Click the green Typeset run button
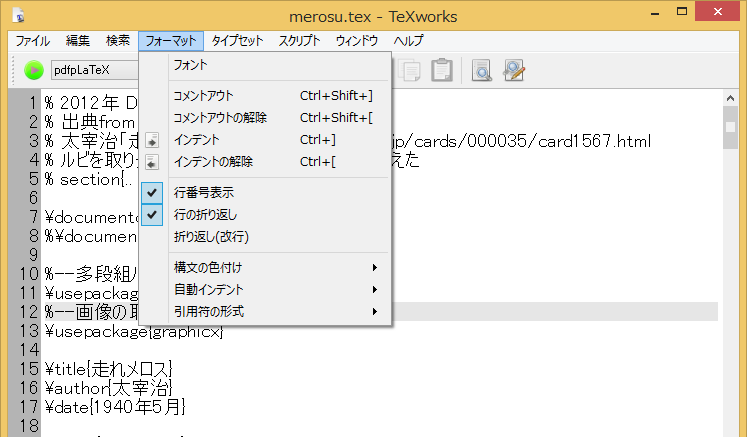 pyautogui.click(x=34, y=70)
